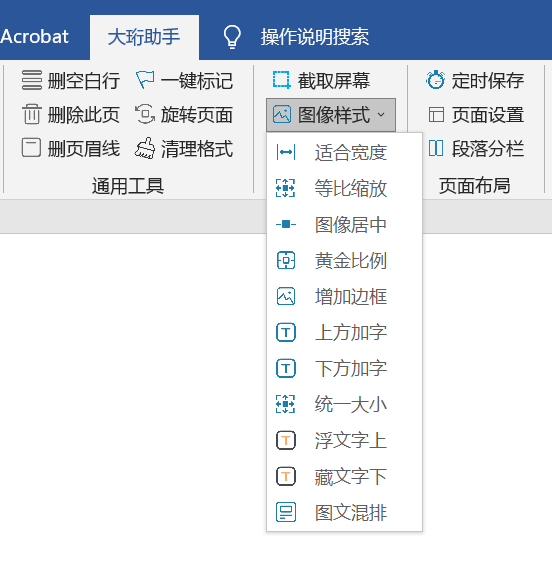Open 页面设置 from the ribbon
This screenshot has width=552, height=570.
(x=475, y=115)
